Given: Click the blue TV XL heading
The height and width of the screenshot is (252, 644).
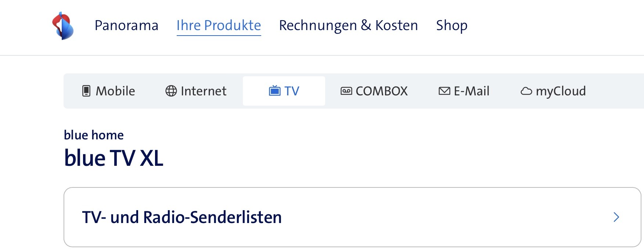Looking at the screenshot, I should click(x=114, y=158).
